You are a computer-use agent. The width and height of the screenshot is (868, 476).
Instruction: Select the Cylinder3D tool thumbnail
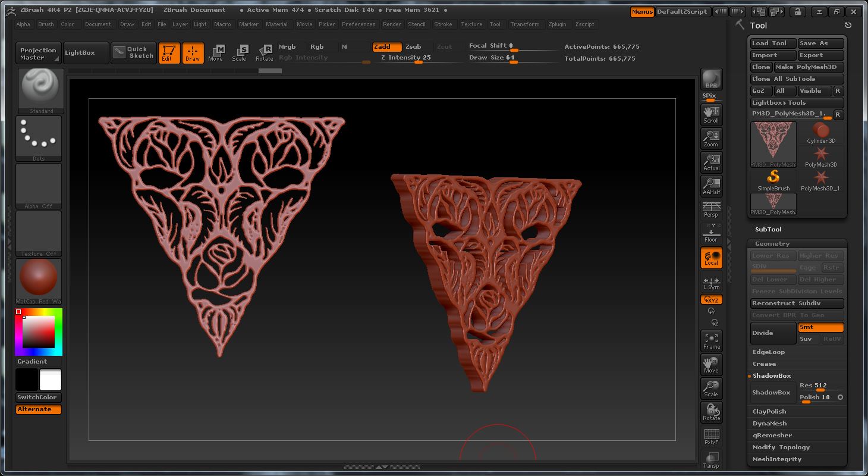coord(821,133)
